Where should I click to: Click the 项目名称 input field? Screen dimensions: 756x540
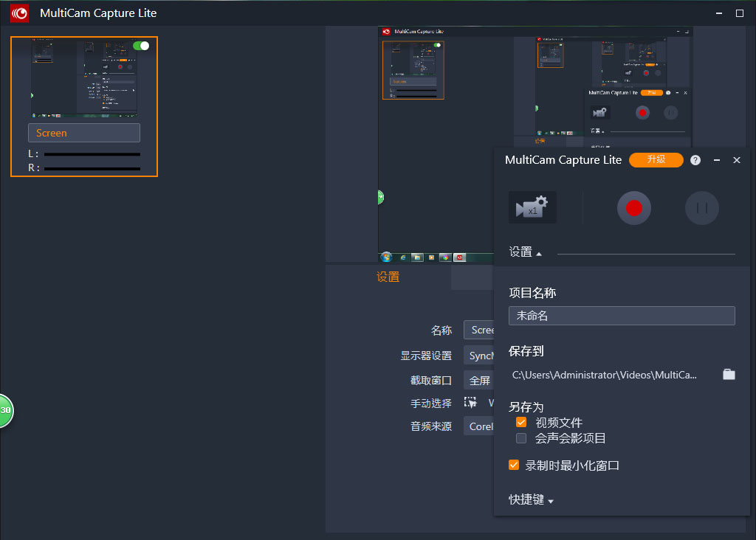(x=622, y=316)
